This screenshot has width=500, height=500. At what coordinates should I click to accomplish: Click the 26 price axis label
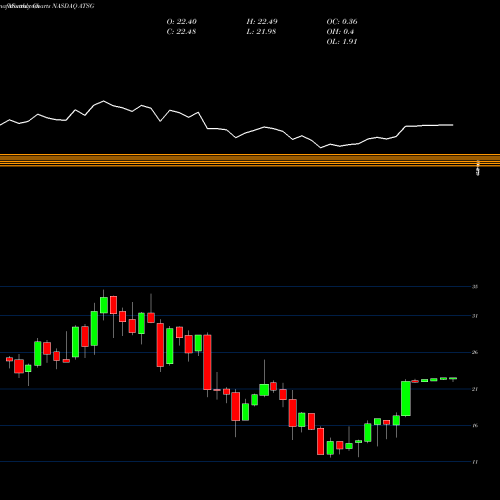coord(475,352)
